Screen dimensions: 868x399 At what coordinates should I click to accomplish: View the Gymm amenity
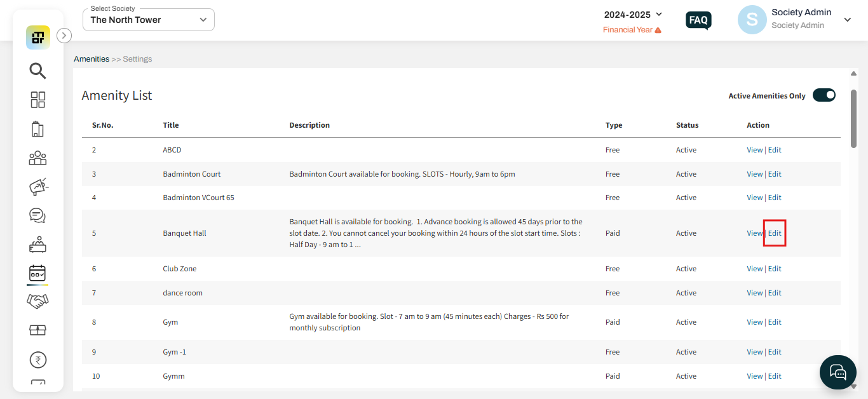754,376
